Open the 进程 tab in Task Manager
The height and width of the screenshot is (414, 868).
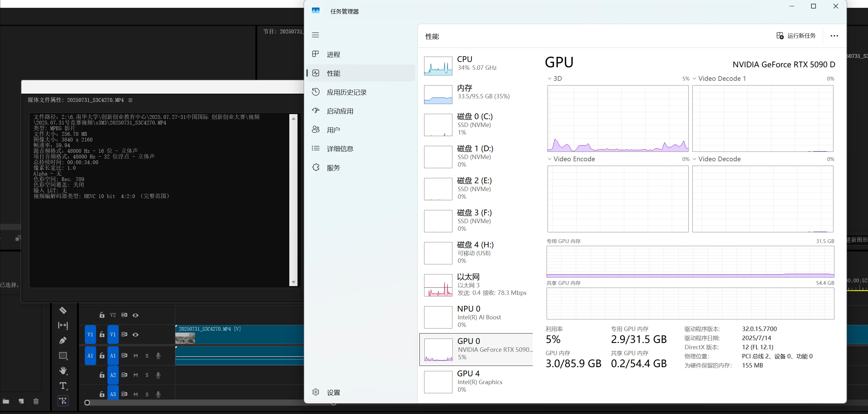333,55
